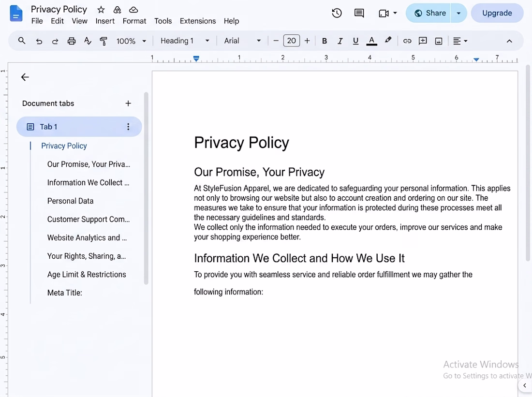Image resolution: width=532 pixels, height=397 pixels.
Task: Open the highlight color picker
Action: pyautogui.click(x=388, y=41)
